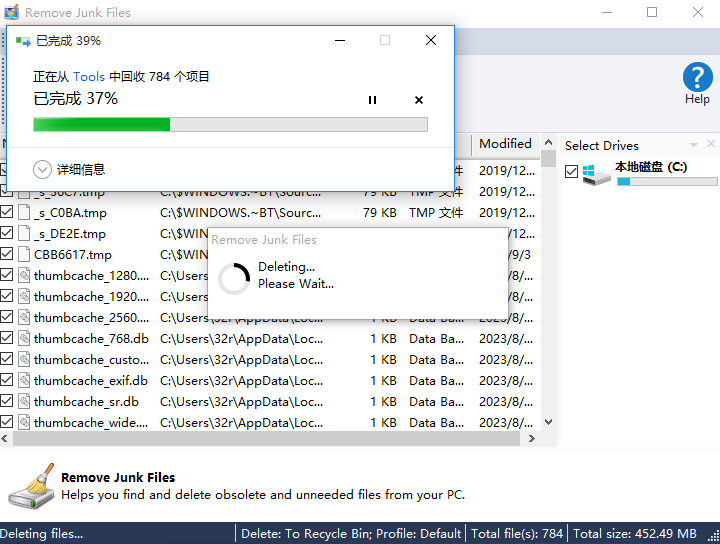
Task: Click the Deleting files... status text
Action: coord(41,533)
